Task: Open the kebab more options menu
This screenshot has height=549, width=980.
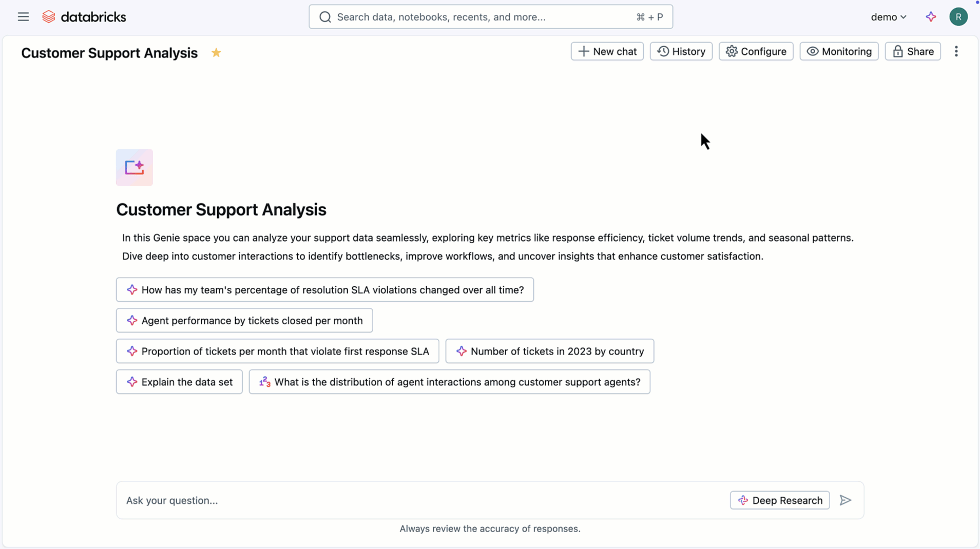Action: (956, 51)
